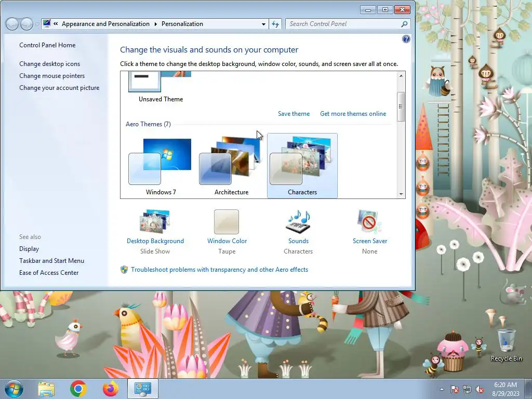
Task: Click the muted volume tray icon
Action: click(x=480, y=389)
